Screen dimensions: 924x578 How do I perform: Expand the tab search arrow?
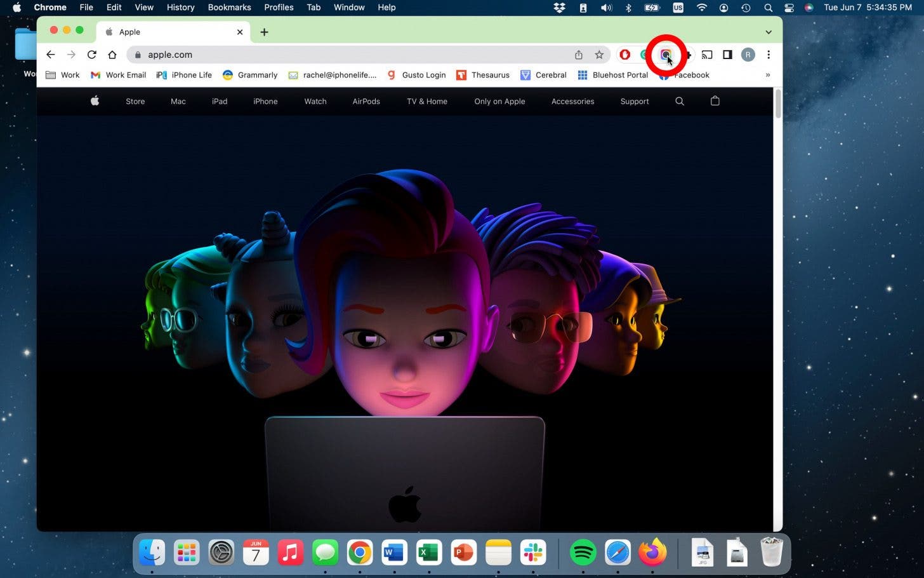[768, 32]
